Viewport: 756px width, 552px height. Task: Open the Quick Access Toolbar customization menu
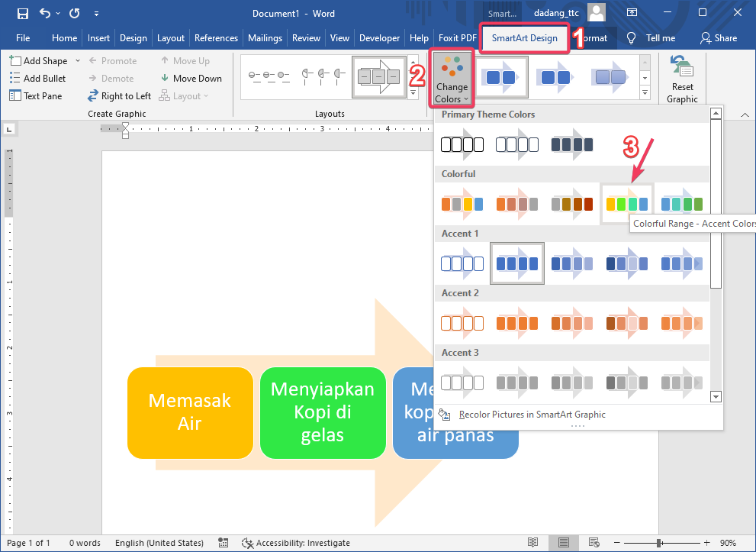[x=96, y=13]
